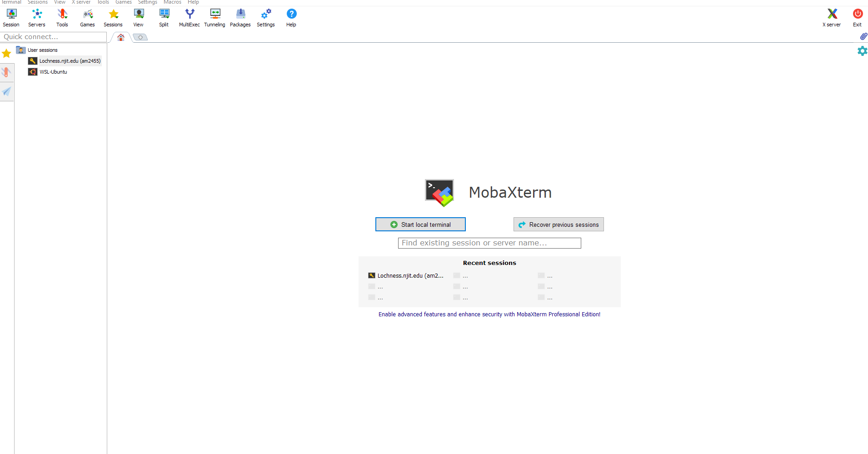Open a new tab with the plus tab
This screenshot has width=868, height=454.
140,37
